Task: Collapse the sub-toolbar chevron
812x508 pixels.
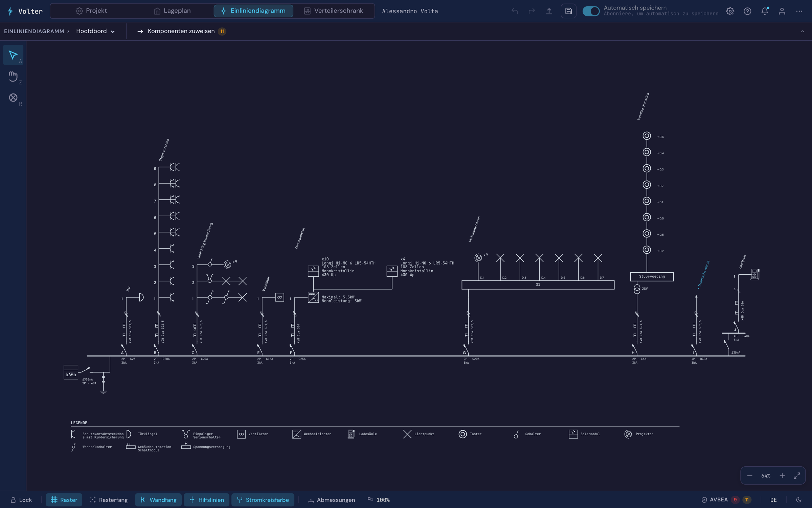Action: tap(803, 31)
